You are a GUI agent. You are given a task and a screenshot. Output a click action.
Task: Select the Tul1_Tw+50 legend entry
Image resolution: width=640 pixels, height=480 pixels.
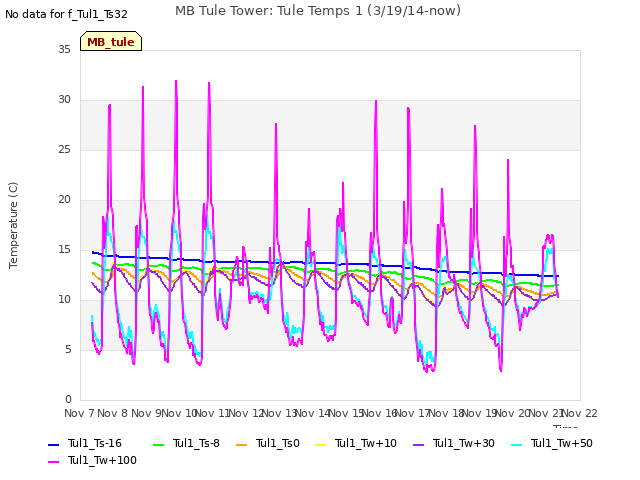pos(552,443)
